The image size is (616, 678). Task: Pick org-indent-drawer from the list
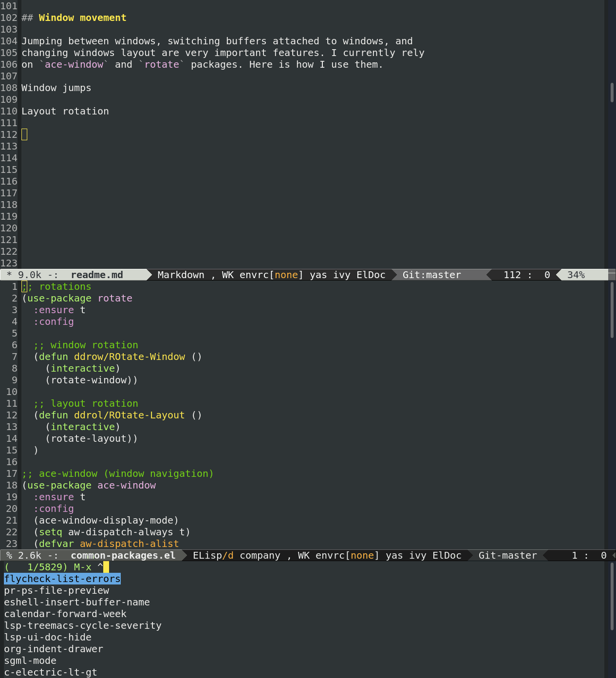tap(54, 649)
